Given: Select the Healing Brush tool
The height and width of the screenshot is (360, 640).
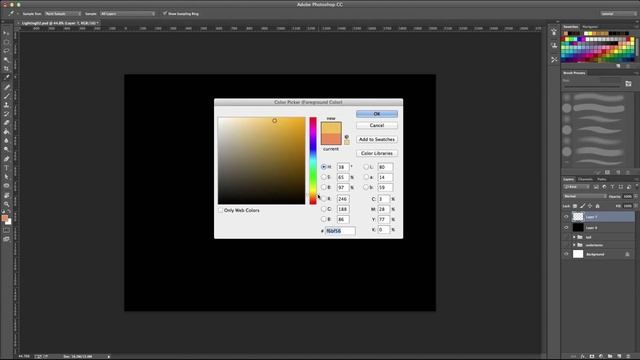Looking at the screenshot, I should pos(6,87).
